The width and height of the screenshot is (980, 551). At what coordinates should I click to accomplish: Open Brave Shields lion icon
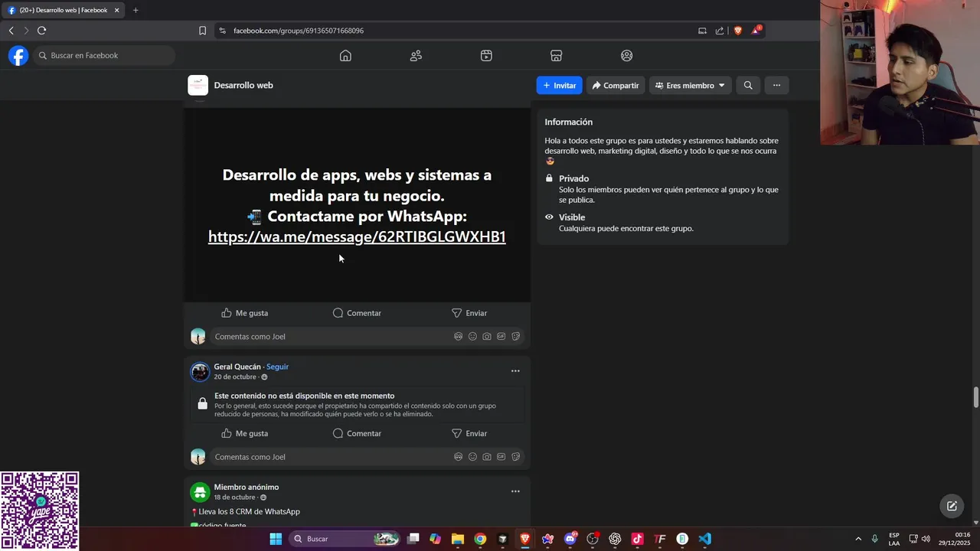tap(738, 31)
